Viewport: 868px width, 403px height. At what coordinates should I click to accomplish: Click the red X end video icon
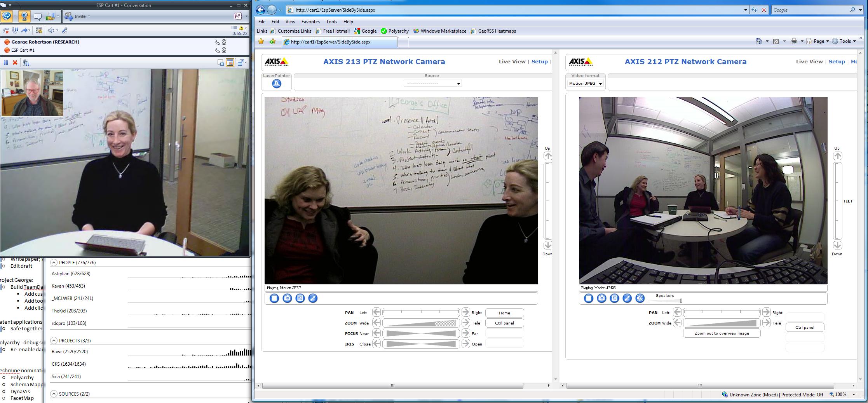point(15,63)
